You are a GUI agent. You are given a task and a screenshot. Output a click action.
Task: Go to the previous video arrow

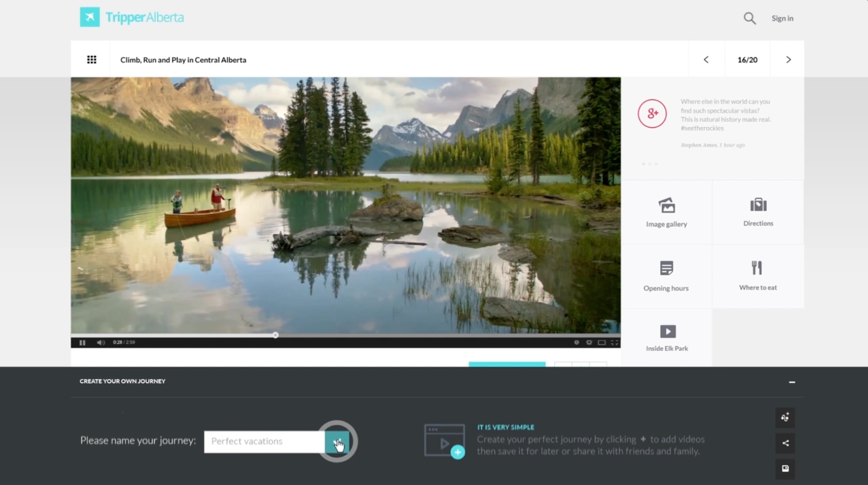pyautogui.click(x=706, y=60)
